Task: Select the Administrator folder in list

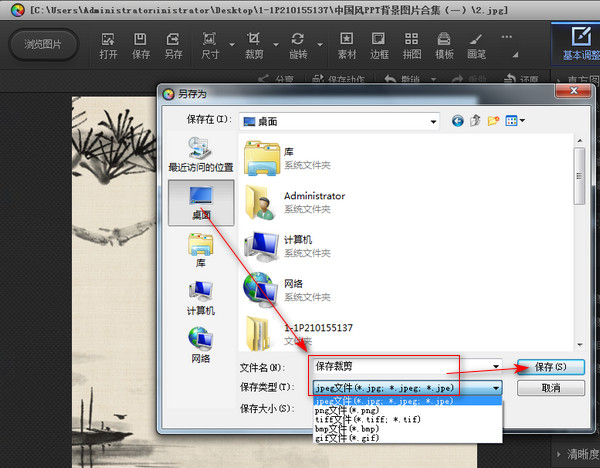Action: coord(295,202)
